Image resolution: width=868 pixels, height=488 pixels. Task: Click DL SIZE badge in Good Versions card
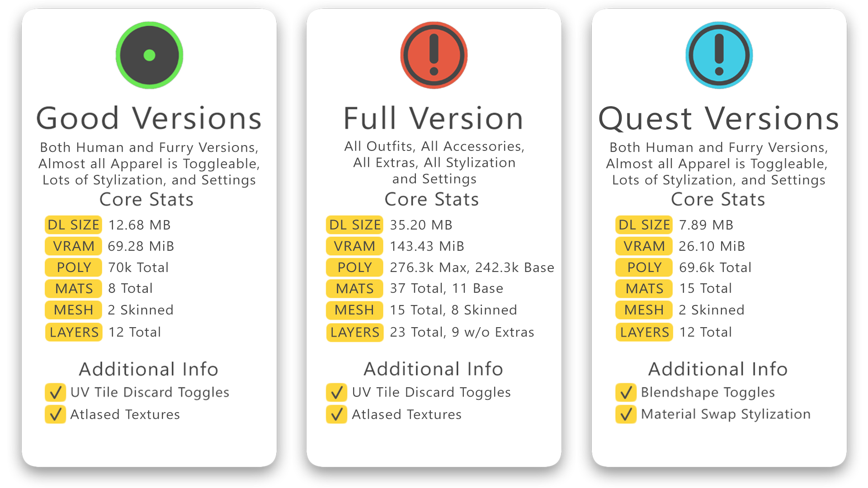[73, 225]
